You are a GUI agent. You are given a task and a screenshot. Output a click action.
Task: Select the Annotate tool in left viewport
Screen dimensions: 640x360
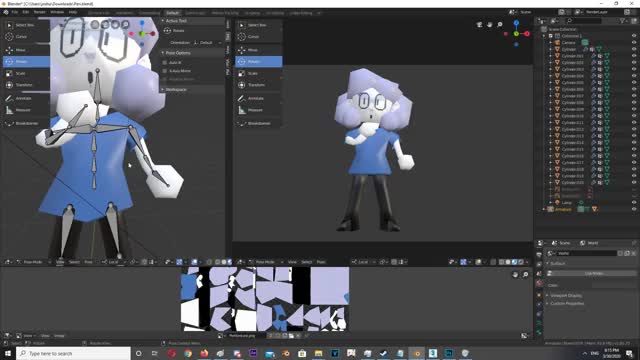click(26, 98)
